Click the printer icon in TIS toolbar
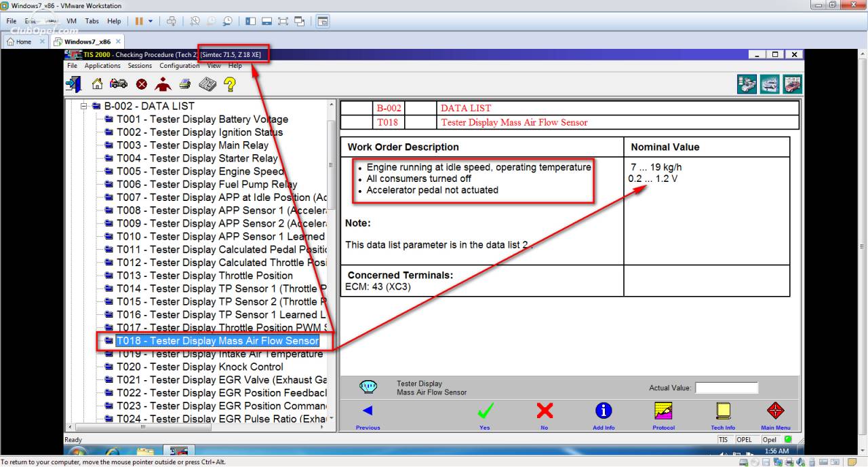868x467 pixels. click(184, 84)
